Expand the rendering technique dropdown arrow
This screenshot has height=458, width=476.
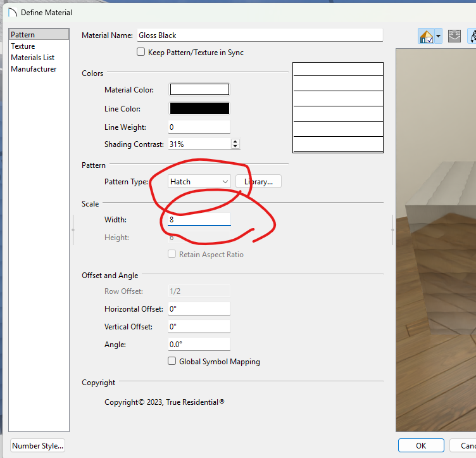[438, 36]
